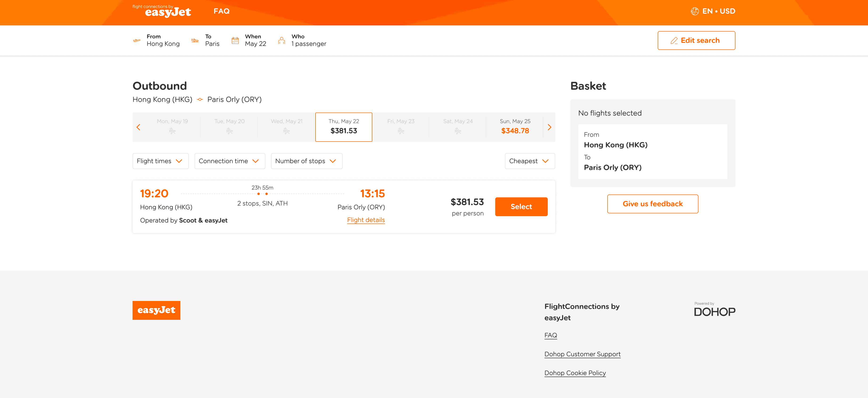Click the arrival plane icon beside To

pos(195,41)
